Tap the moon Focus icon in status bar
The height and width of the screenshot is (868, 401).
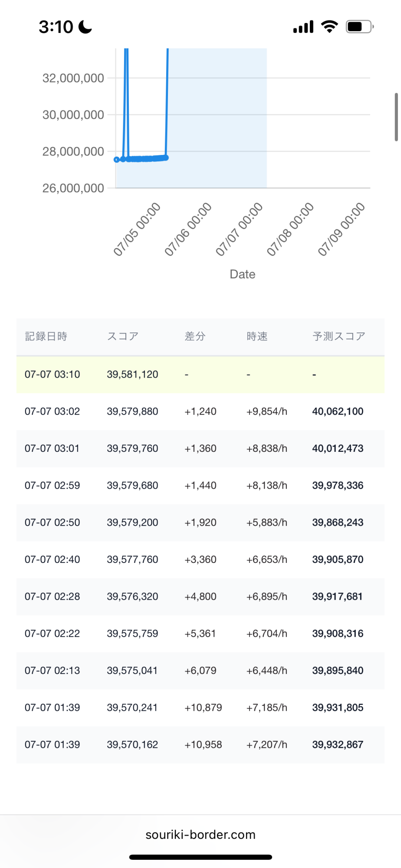coord(85,27)
